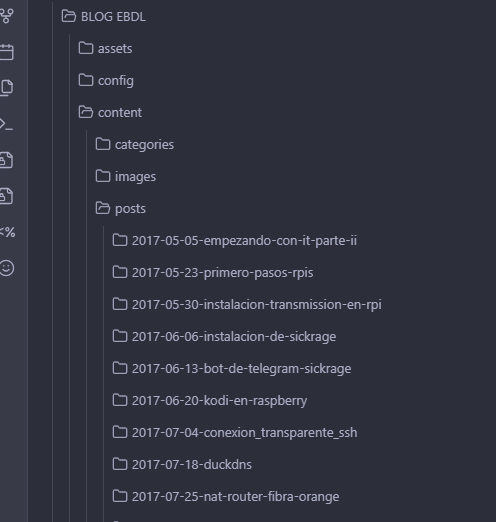Click the lower locked document icon

pyautogui.click(x=6, y=196)
